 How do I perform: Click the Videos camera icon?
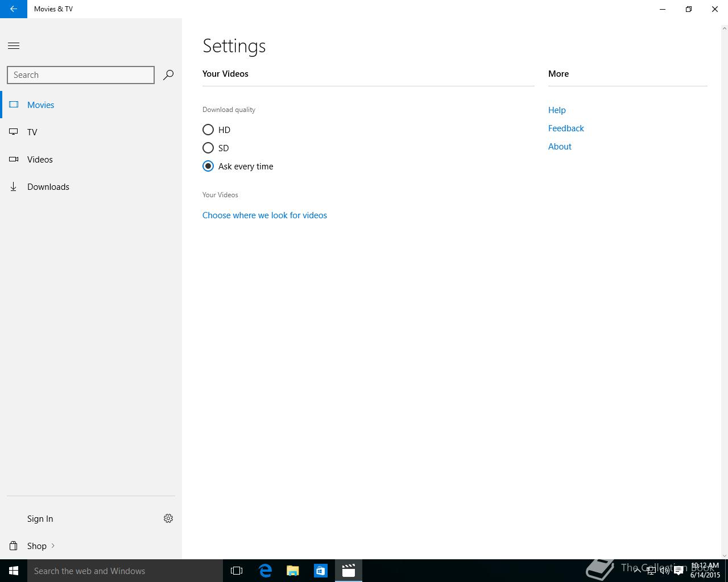point(14,159)
